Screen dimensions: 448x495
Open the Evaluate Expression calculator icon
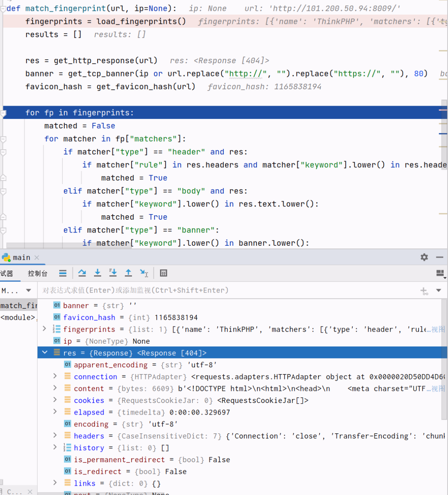(x=163, y=273)
